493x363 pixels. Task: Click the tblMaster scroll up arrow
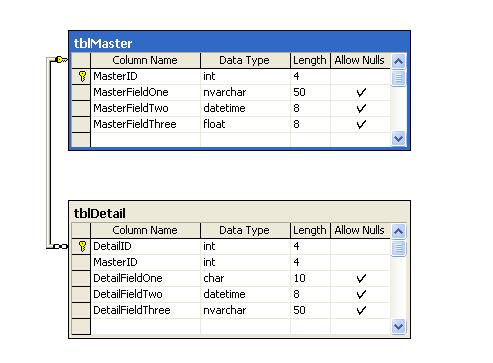point(398,61)
